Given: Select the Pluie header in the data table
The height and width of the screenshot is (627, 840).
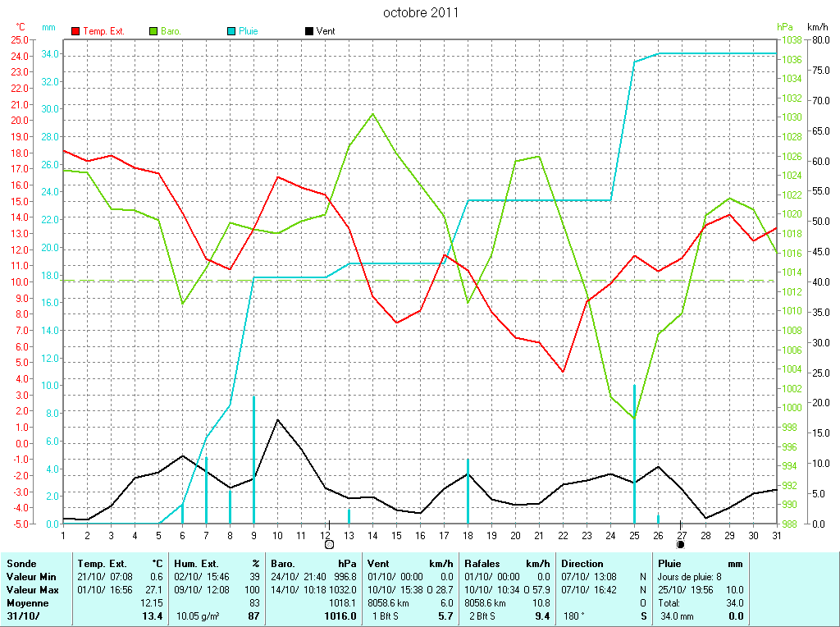Looking at the screenshot, I should 670,564.
